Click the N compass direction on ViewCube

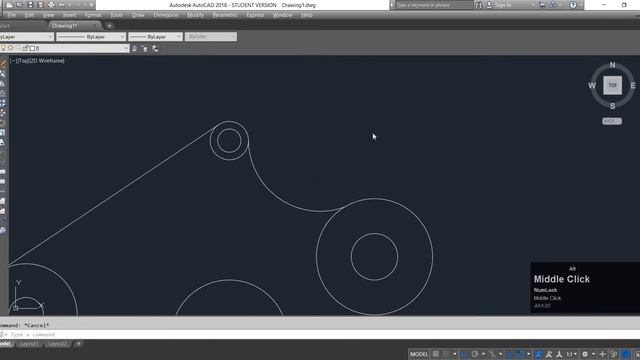coord(612,65)
